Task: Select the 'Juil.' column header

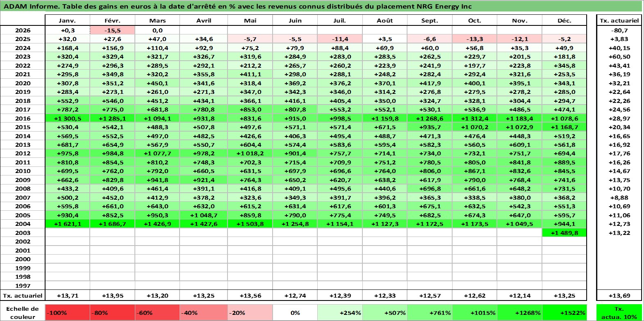Action: (340, 20)
